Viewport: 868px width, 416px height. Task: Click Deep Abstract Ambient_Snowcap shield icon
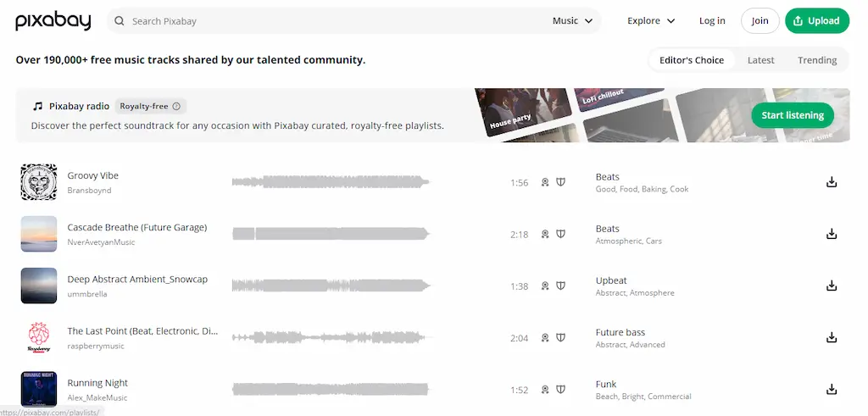[561, 286]
